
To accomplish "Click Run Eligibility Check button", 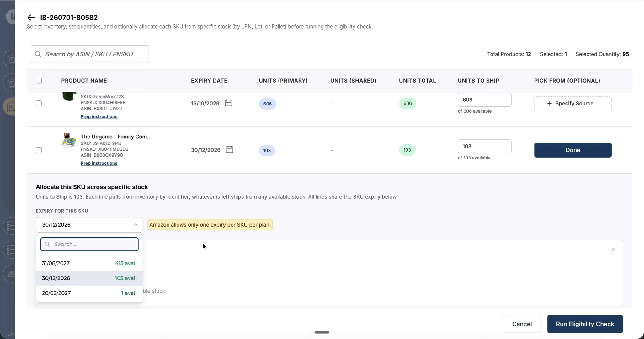I will [x=585, y=324].
